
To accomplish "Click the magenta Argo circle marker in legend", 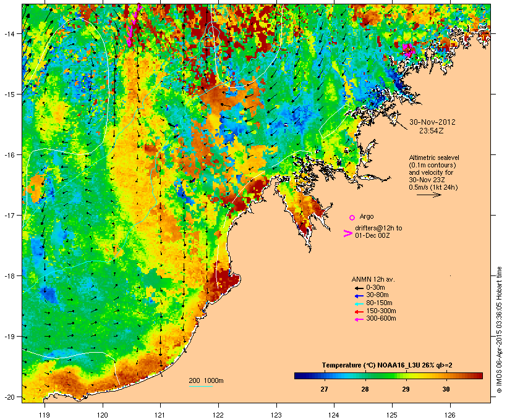I will click(352, 217).
